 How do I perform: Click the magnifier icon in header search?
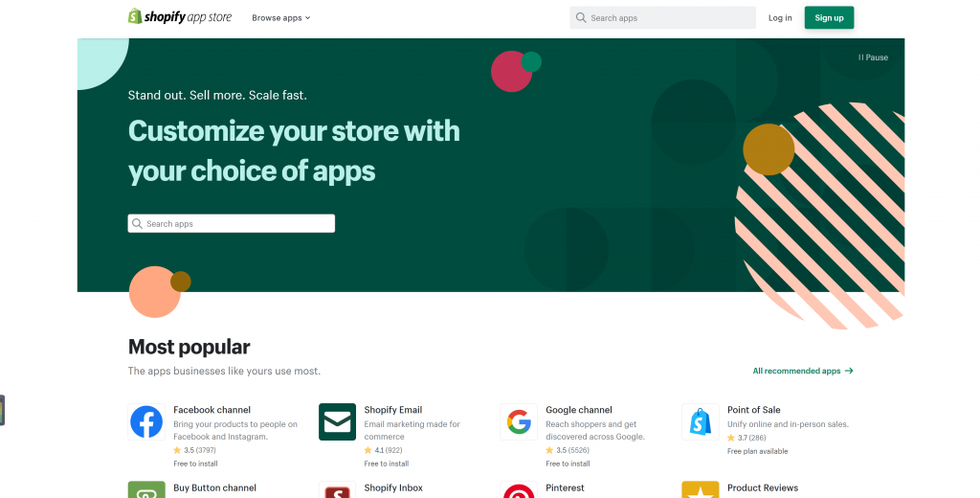pos(581,17)
